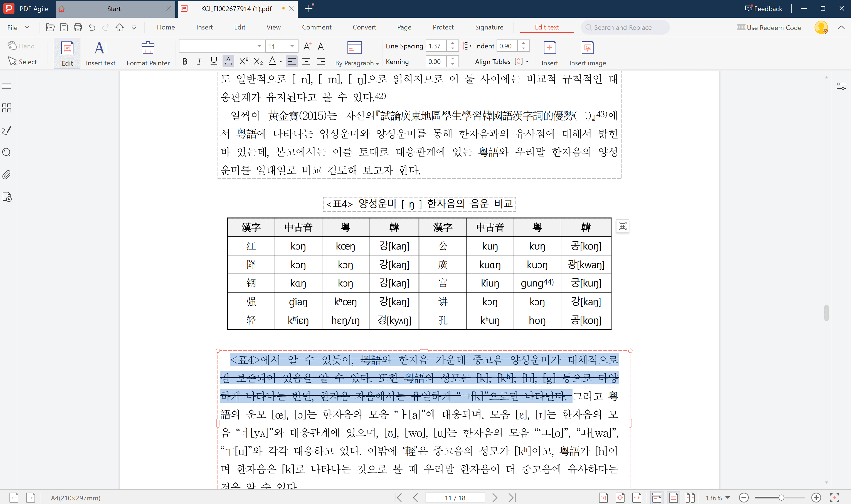Viewport: 851px width, 504px height.
Task: Switch to the Convert tab
Action: [x=364, y=27]
